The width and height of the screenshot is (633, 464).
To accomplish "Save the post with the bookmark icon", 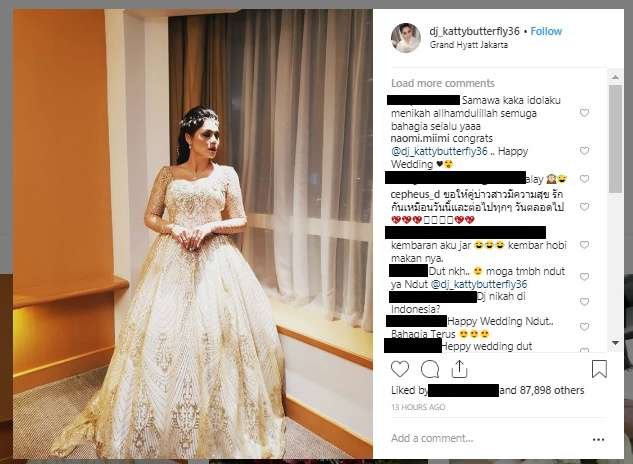I will pos(599,369).
